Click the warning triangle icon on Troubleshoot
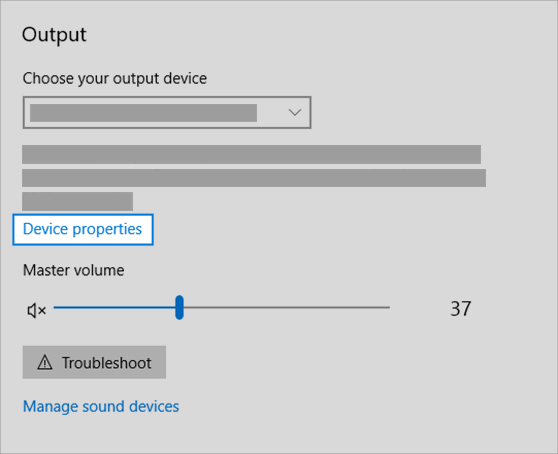 tap(45, 363)
